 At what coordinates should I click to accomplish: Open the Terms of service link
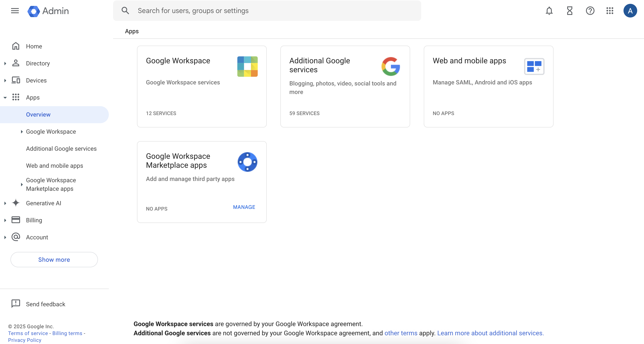pos(28,333)
